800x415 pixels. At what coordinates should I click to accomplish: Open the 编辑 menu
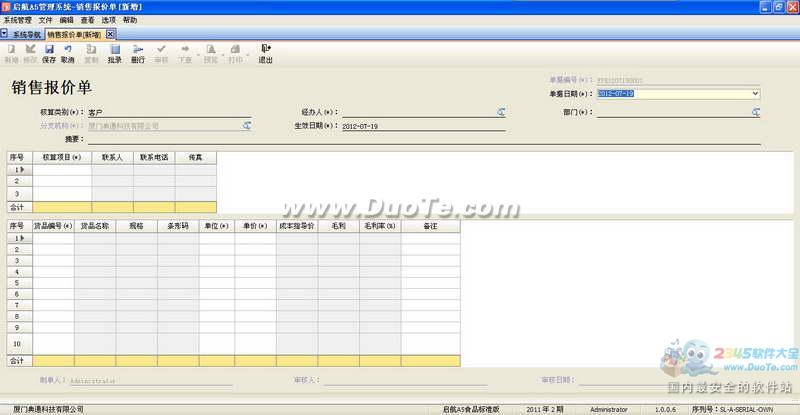67,20
